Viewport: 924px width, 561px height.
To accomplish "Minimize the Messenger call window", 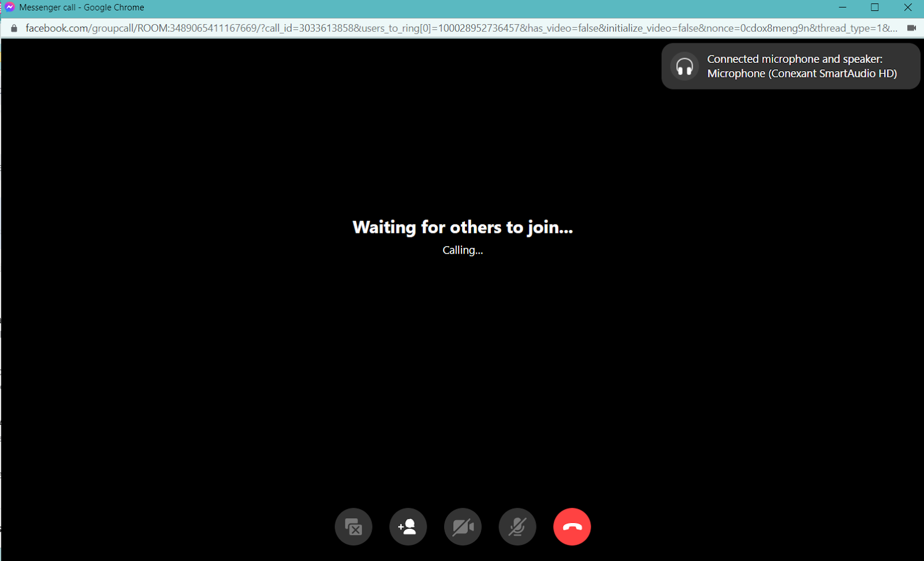I will [843, 8].
